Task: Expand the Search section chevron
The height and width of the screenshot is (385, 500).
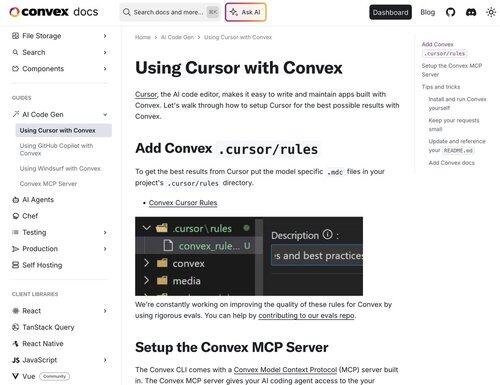Action: [x=105, y=52]
